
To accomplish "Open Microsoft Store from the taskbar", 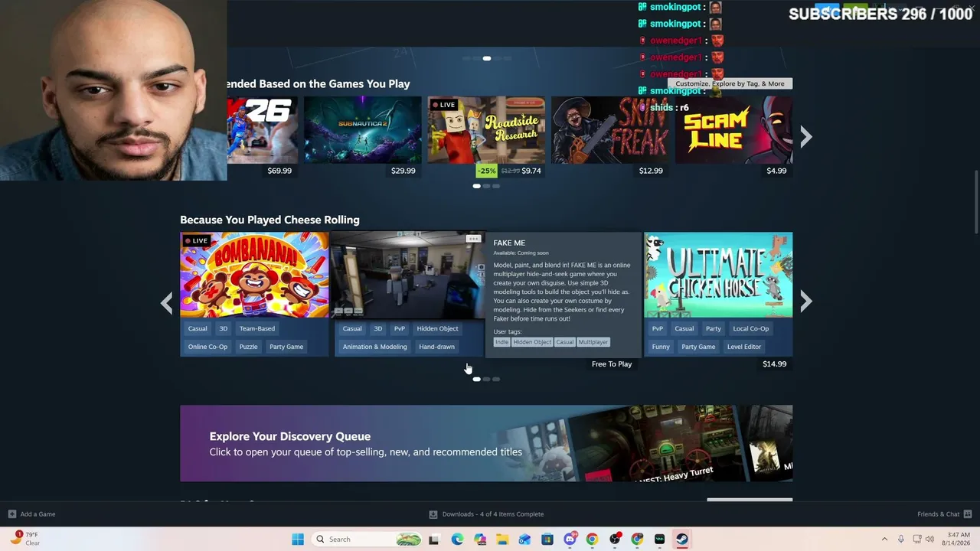I will 547,540.
